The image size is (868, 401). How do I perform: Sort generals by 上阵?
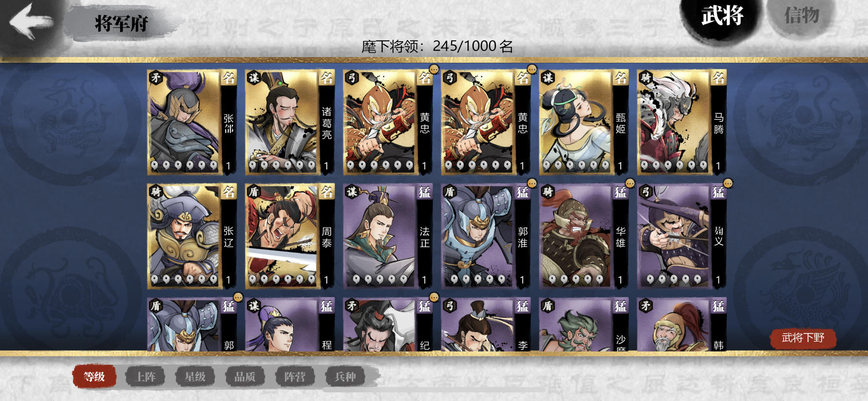pos(145,376)
